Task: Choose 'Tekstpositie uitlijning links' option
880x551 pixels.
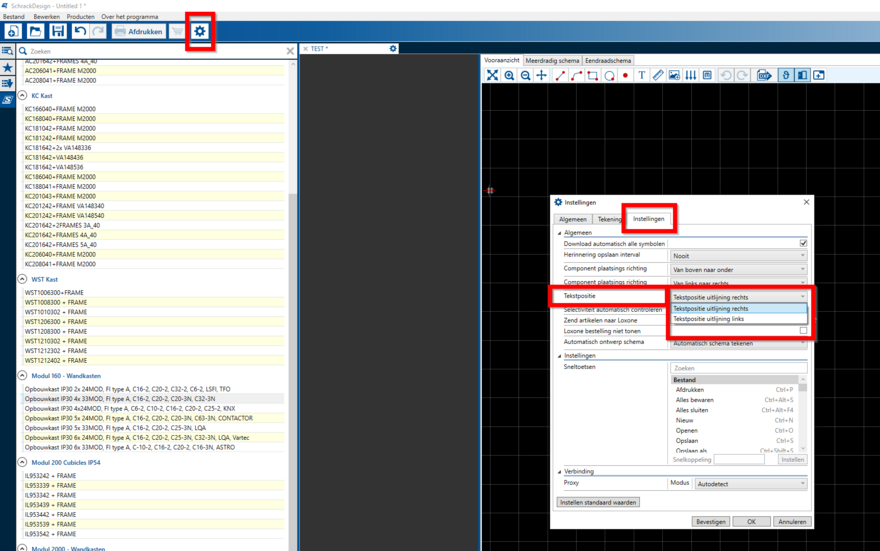Action: [739, 319]
